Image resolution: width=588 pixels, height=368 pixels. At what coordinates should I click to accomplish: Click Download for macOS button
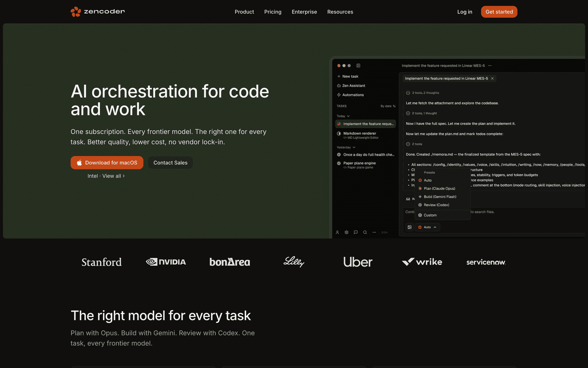107,163
